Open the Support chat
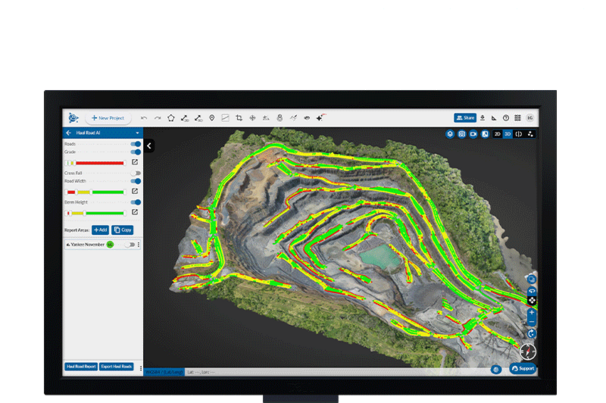 click(x=523, y=369)
